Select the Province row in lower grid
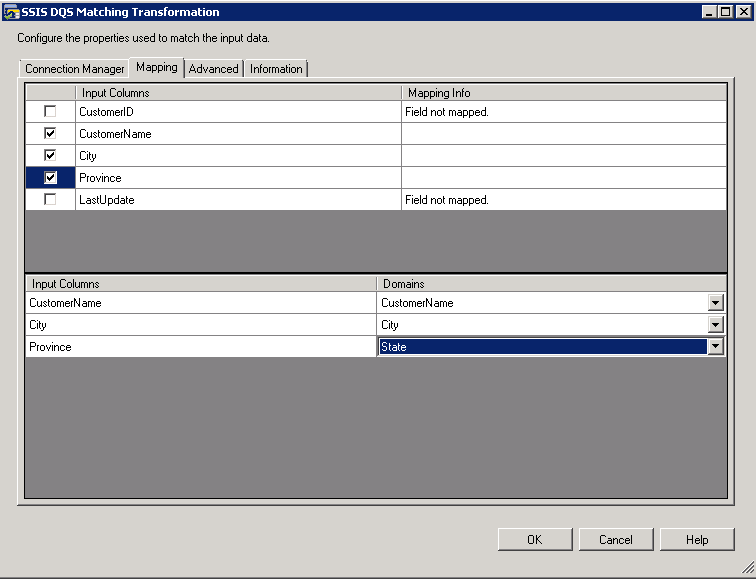Screen dimensions: 756x579 tap(200, 347)
